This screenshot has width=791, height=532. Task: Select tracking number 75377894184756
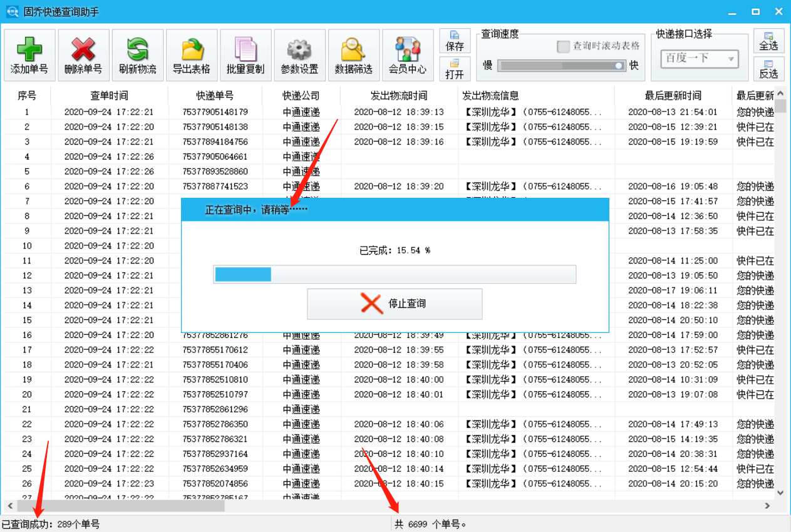click(x=215, y=142)
